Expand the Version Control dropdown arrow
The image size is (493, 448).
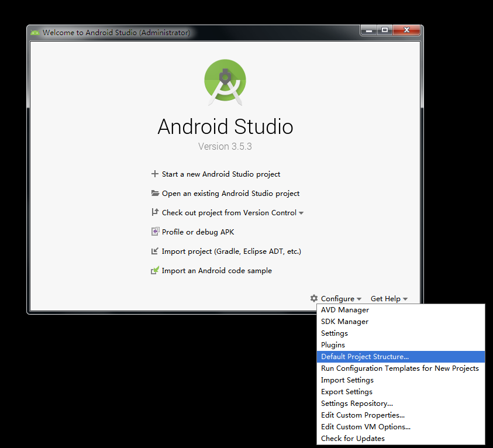click(x=301, y=213)
